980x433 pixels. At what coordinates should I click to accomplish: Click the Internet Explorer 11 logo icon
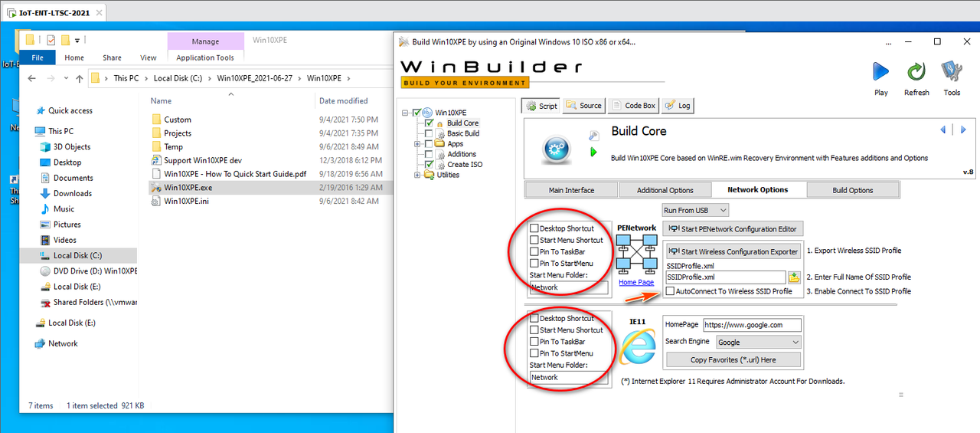coord(638,347)
